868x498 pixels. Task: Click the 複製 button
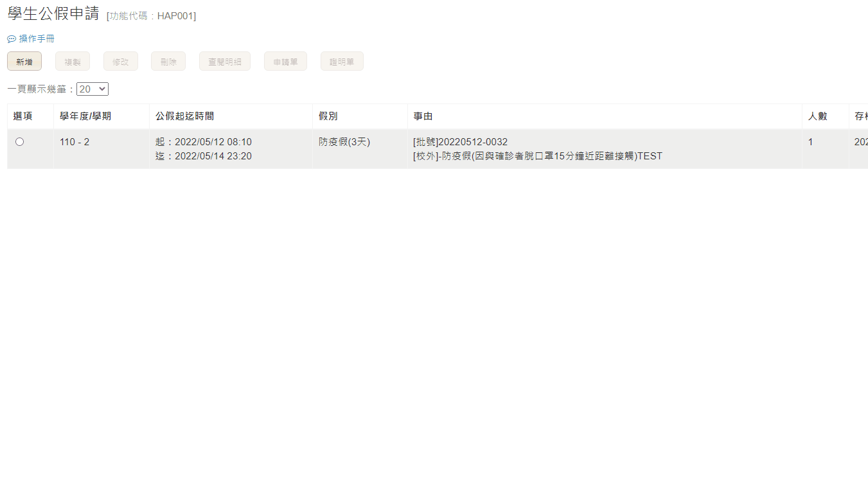tap(73, 62)
